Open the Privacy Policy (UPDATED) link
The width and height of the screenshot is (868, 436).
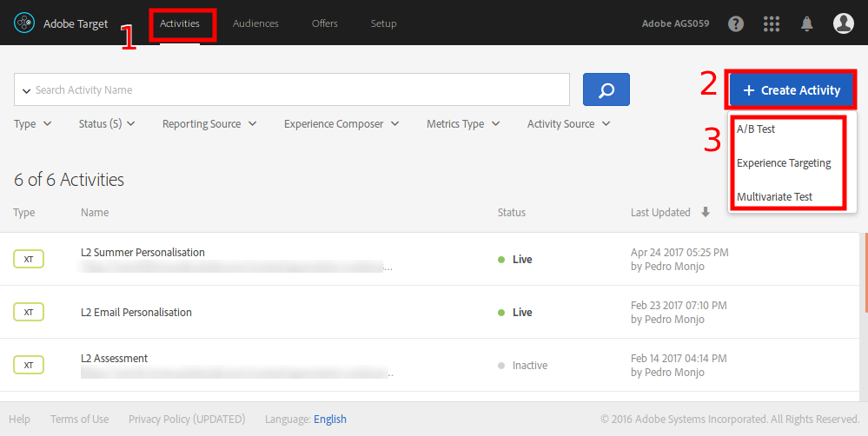(x=187, y=419)
